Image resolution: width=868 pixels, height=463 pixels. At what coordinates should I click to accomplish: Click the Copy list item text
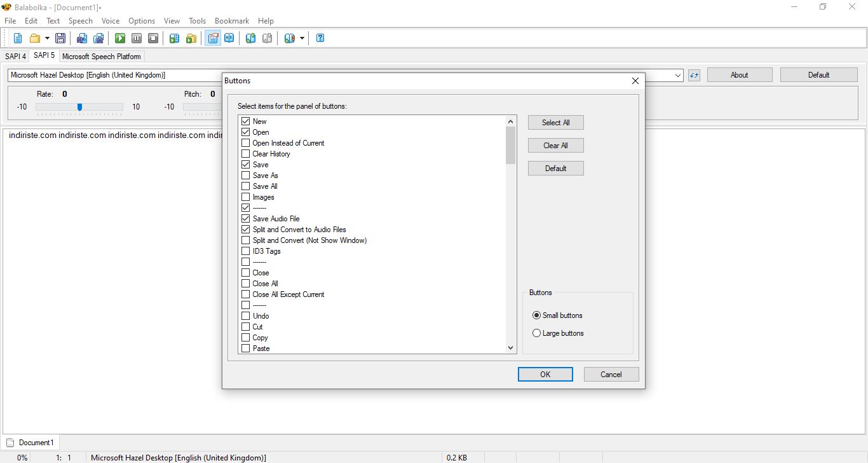(x=261, y=338)
